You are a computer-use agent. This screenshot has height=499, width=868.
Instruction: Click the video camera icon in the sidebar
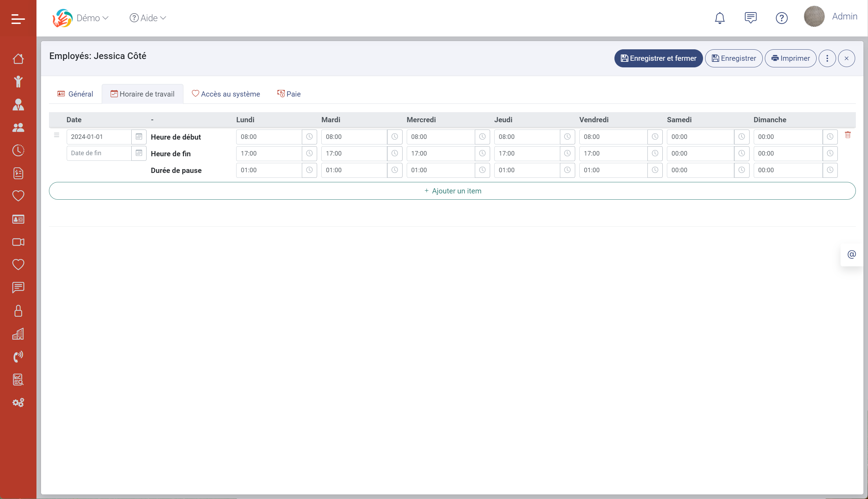[18, 242]
